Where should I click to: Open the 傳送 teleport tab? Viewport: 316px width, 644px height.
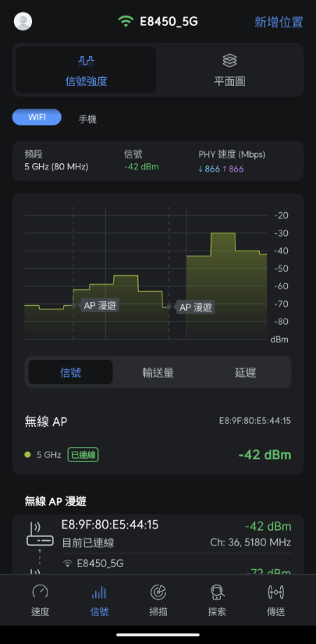pos(275,600)
